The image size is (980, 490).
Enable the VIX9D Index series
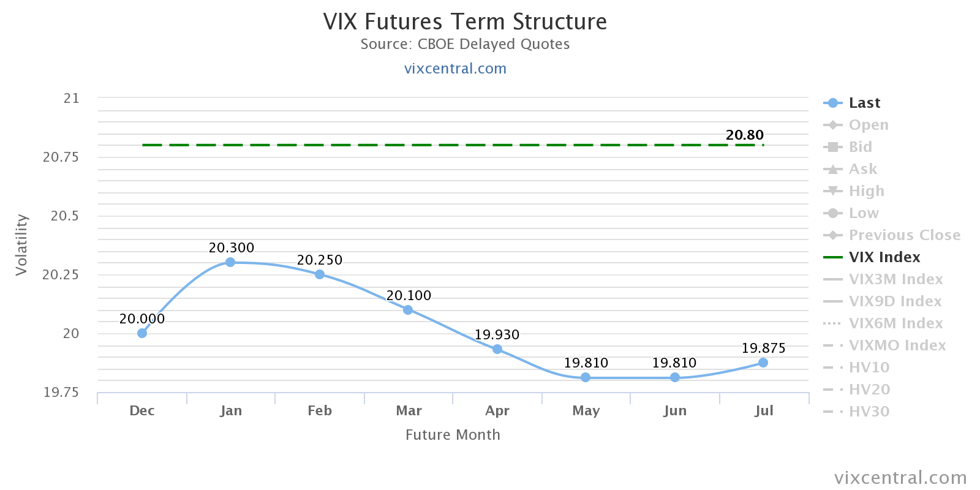point(895,301)
